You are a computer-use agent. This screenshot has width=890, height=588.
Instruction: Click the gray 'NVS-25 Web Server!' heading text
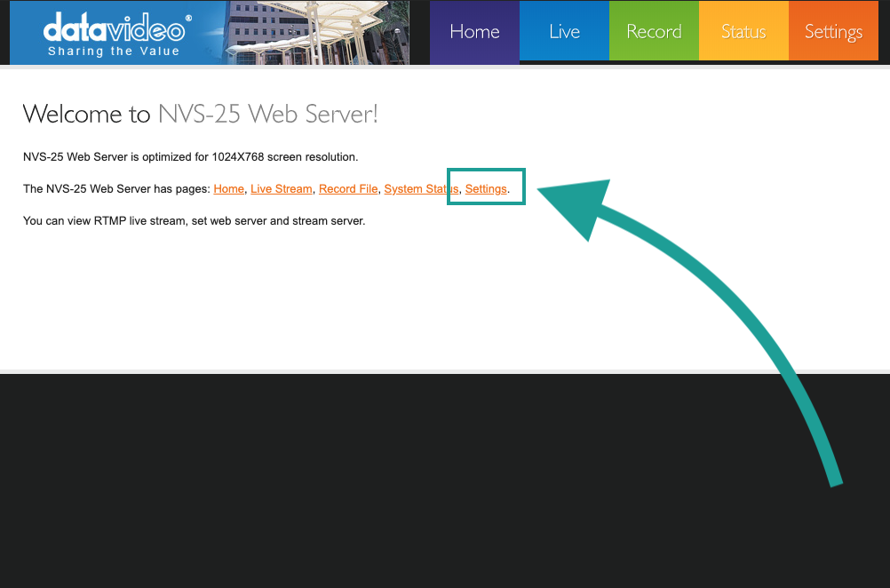267,114
